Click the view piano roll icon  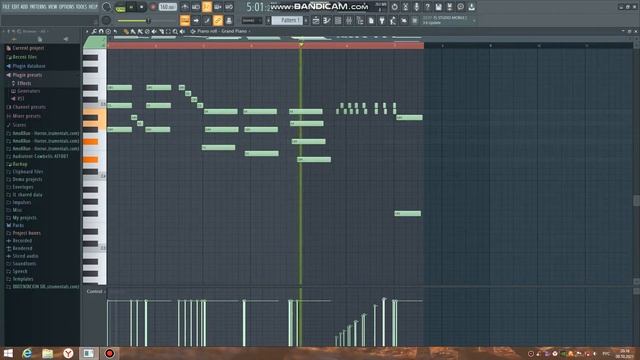327,20
